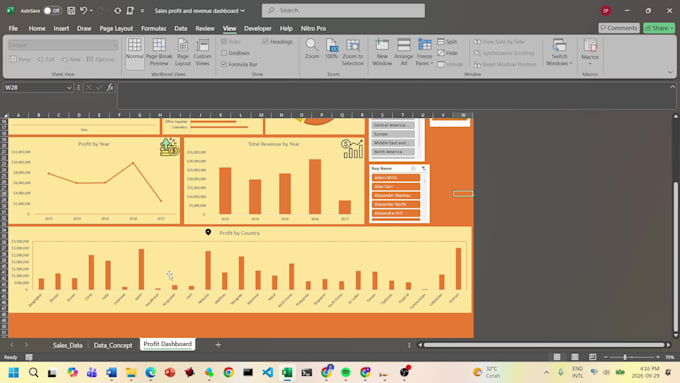Click Arrange All windows
This screenshot has height=383, width=680.
pyautogui.click(x=403, y=52)
